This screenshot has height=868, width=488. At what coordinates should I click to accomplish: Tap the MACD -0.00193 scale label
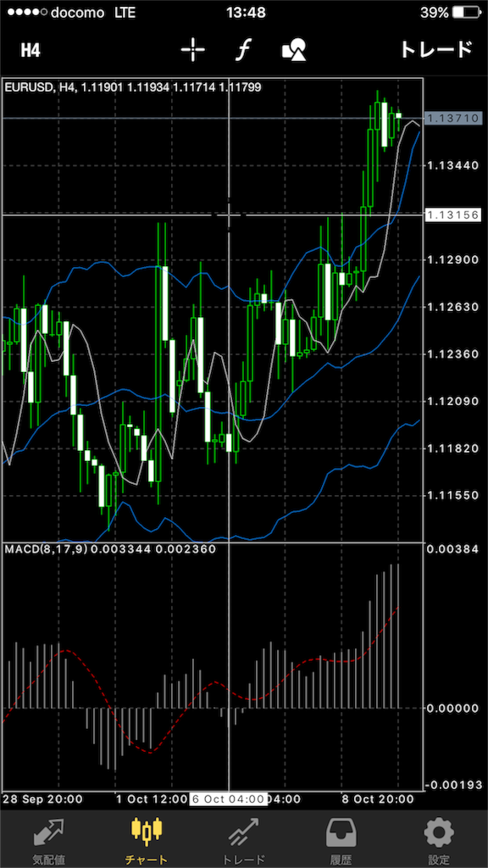452,786
